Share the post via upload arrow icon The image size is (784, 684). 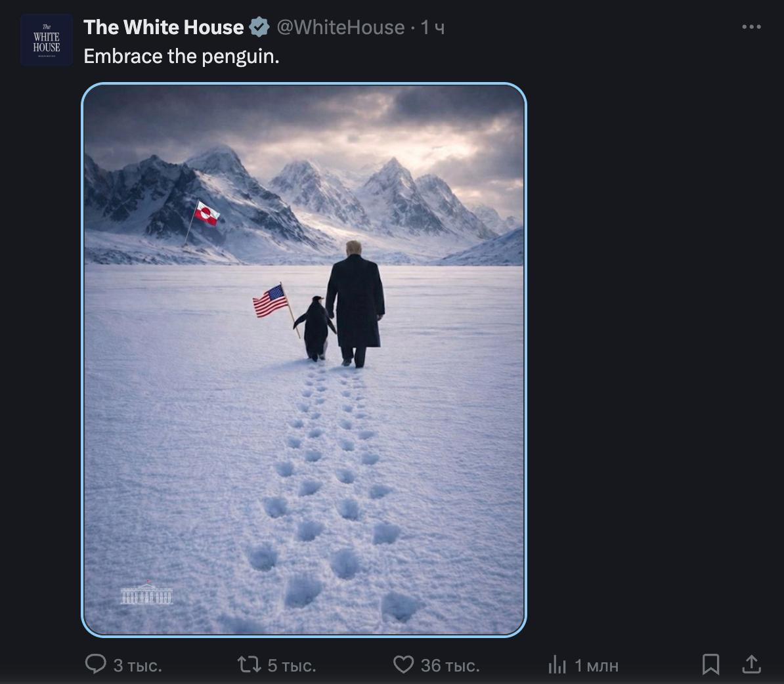[751, 664]
